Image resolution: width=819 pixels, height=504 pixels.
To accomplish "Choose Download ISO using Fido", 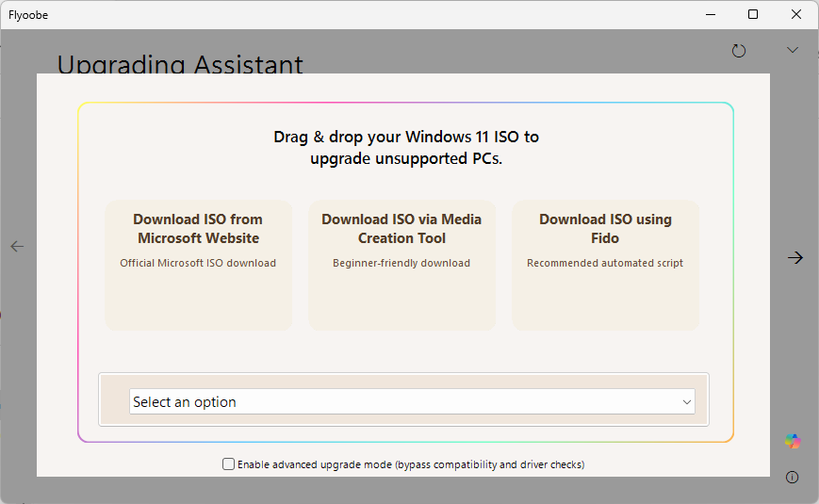I will pos(605,266).
